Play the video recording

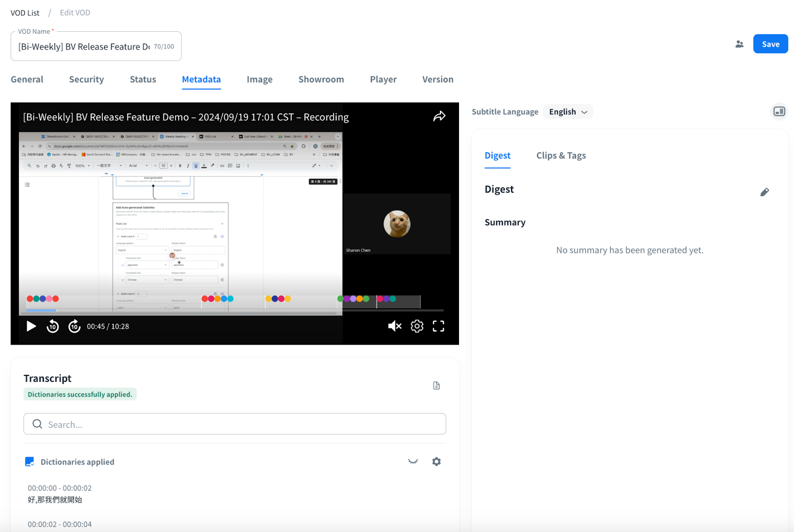click(31, 326)
